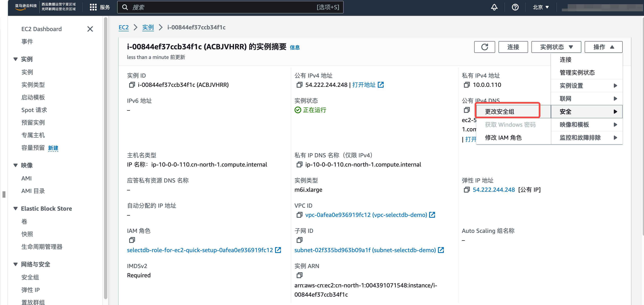Collapse the Elastic Block Store section
644x305 pixels.
pos(16,209)
